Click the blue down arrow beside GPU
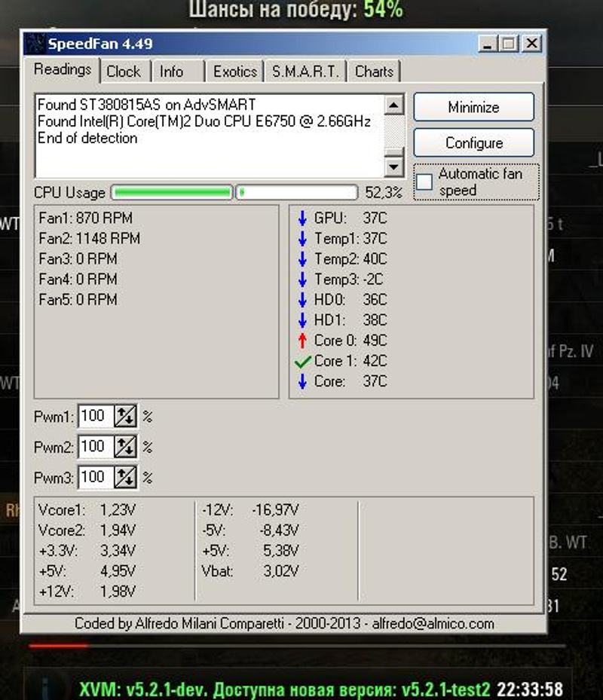Screen dimensions: 603x700 click(x=302, y=219)
